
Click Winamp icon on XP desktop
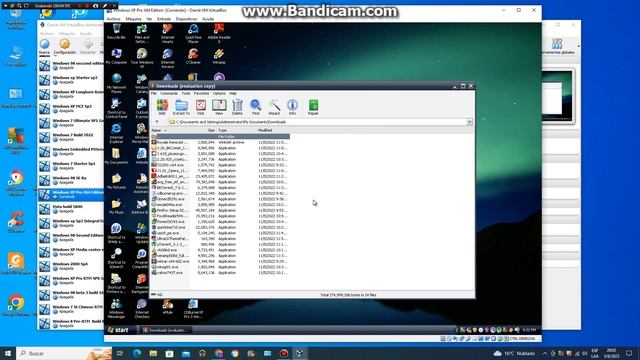[x=219, y=56]
